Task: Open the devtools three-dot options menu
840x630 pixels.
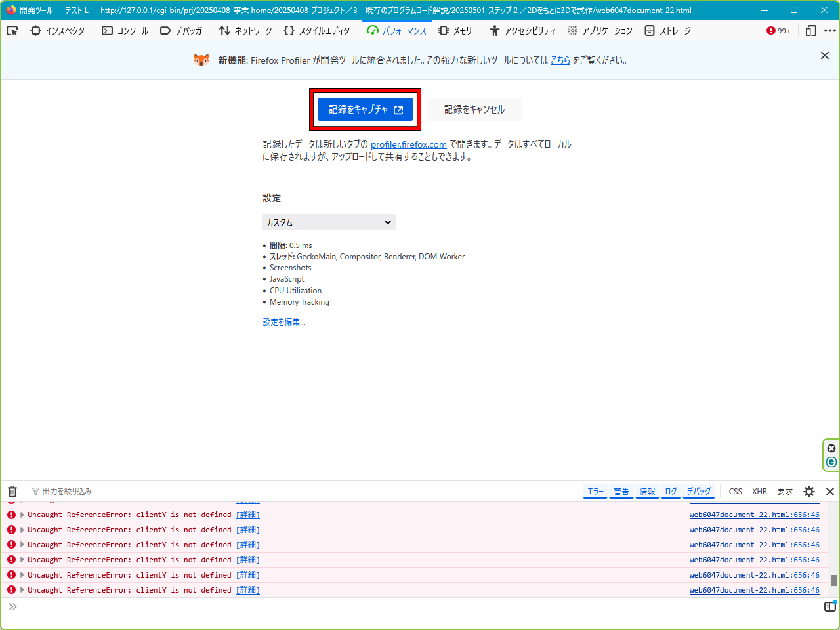Action: click(x=830, y=31)
